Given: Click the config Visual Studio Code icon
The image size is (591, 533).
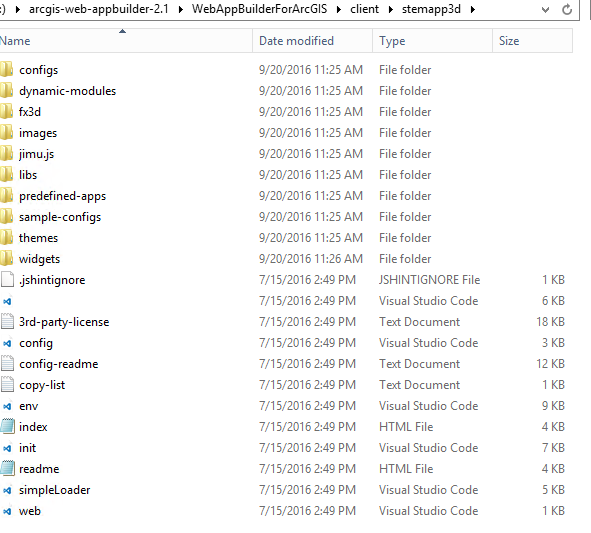Looking at the screenshot, I should coord(7,343).
